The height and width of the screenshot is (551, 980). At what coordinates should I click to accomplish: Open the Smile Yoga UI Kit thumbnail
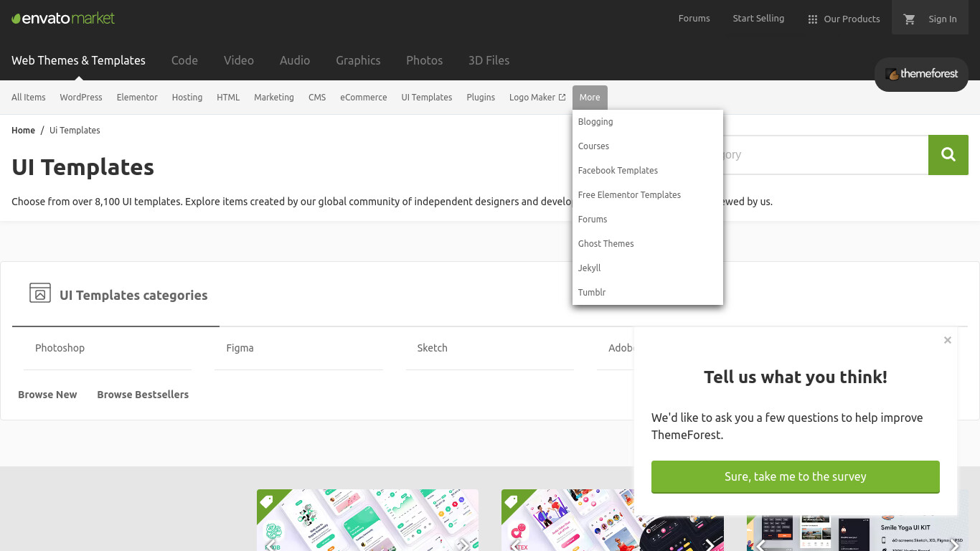[x=857, y=533]
